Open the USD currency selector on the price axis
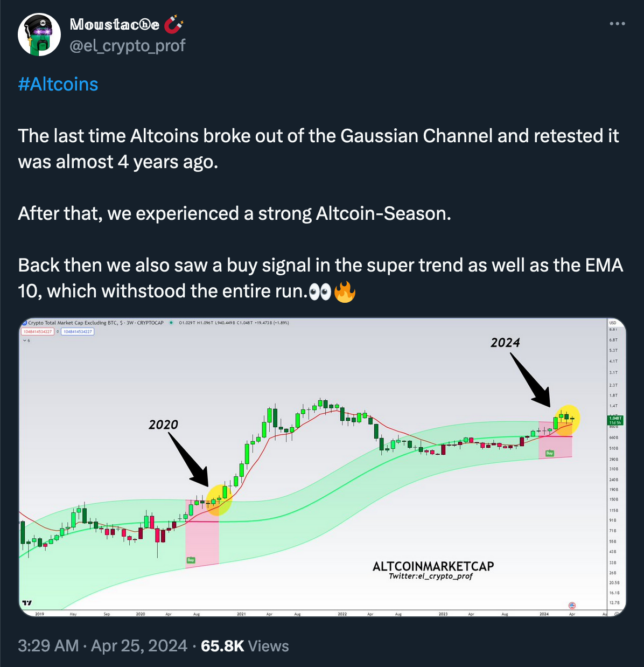The width and height of the screenshot is (644, 667). (x=613, y=323)
